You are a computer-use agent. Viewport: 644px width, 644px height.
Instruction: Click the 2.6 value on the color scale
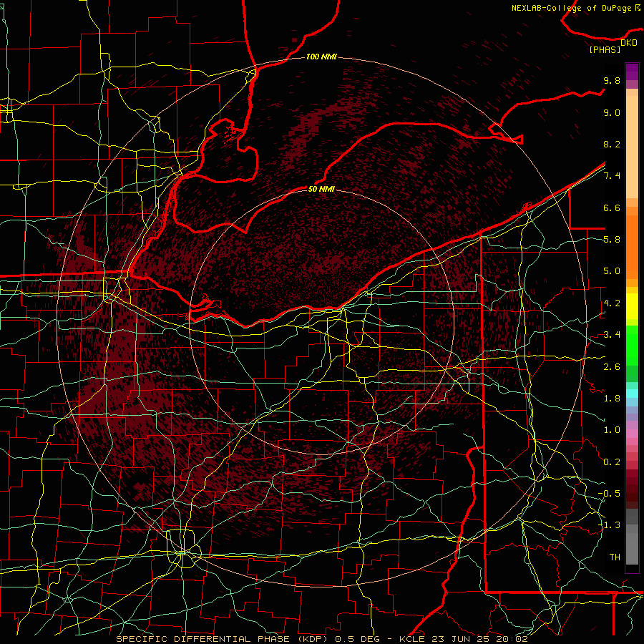[x=612, y=366]
